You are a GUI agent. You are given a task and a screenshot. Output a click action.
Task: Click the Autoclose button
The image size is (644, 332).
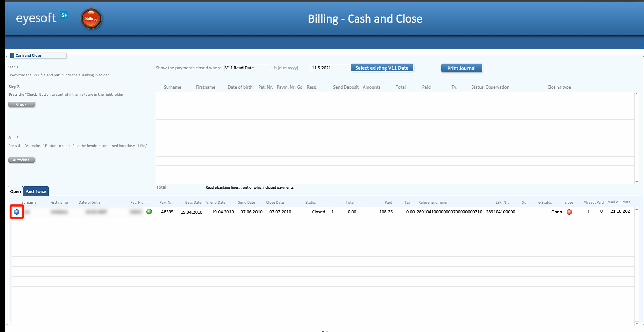(21, 160)
